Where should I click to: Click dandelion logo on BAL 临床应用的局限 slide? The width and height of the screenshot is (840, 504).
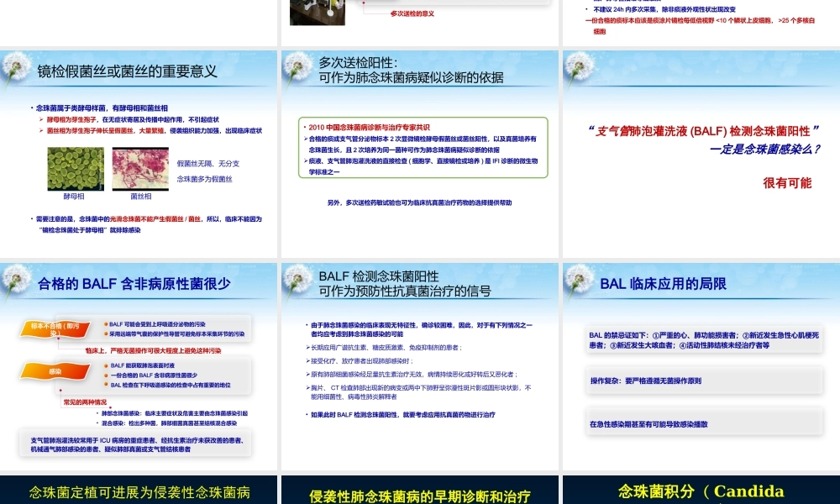580,281
